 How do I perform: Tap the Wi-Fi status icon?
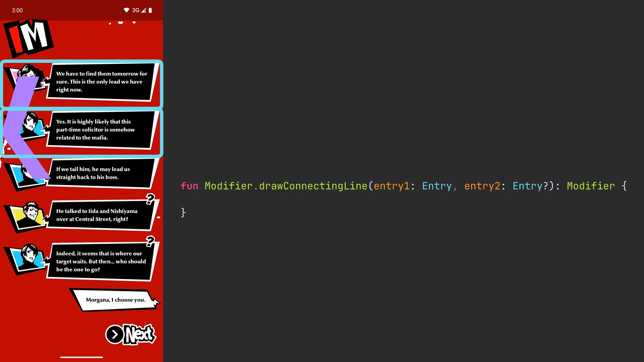coord(126,10)
